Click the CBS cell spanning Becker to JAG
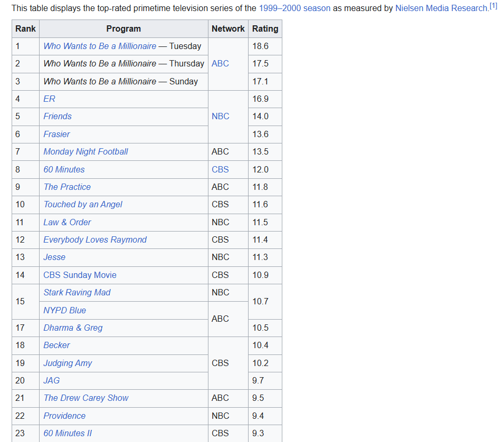Image resolution: width=504 pixels, height=442 pixels. 228,363
